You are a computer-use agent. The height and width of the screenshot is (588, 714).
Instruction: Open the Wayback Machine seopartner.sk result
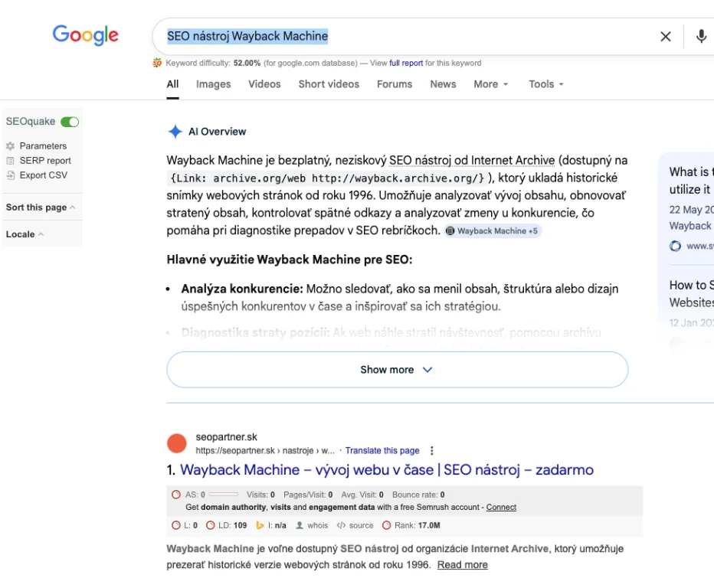tap(386, 470)
